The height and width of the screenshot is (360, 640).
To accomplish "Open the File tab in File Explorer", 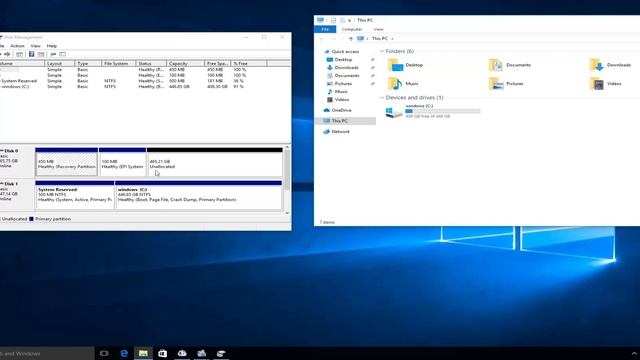I will point(325,29).
